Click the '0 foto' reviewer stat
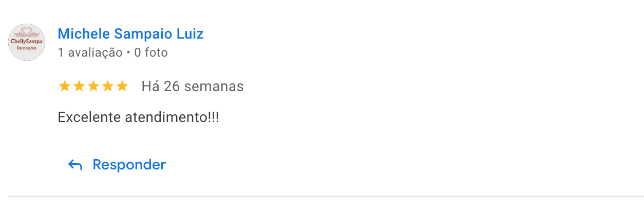The image size is (644, 209). coord(151,53)
